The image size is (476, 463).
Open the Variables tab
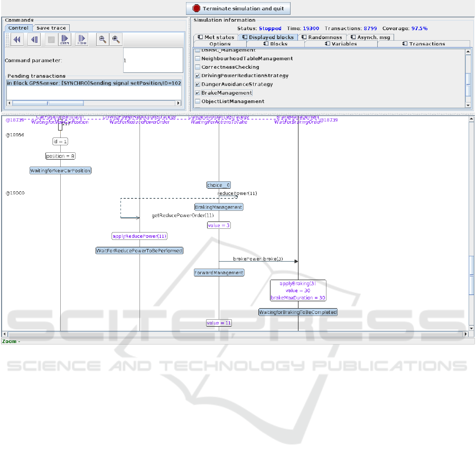341,44
